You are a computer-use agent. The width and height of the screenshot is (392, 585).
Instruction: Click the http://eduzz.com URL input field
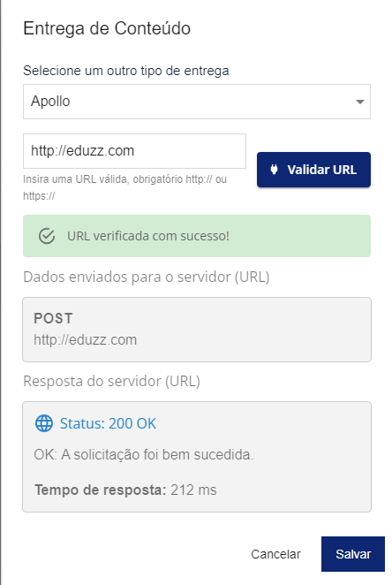point(134,151)
